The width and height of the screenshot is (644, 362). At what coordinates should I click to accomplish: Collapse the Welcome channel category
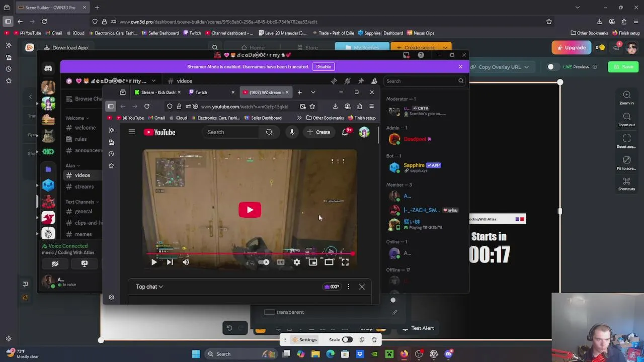pos(77,118)
